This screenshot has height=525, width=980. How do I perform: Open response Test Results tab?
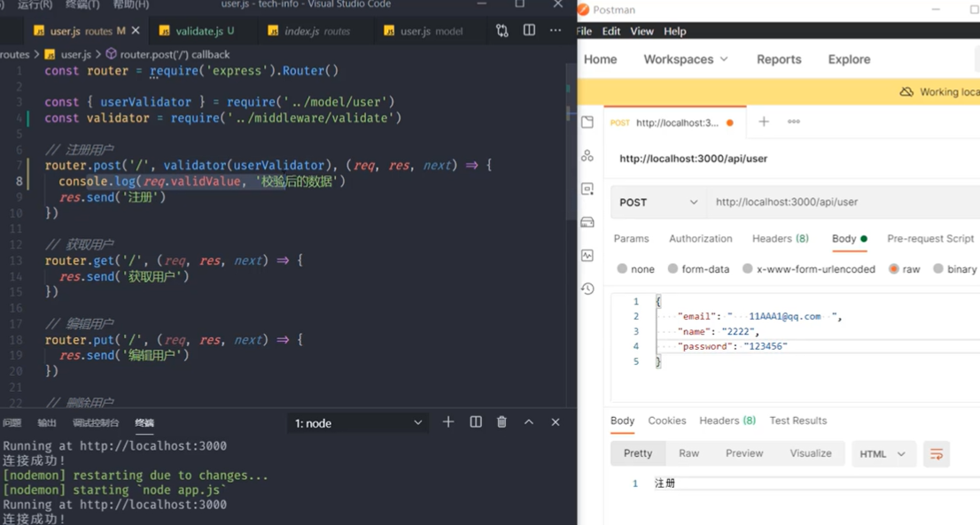click(798, 421)
